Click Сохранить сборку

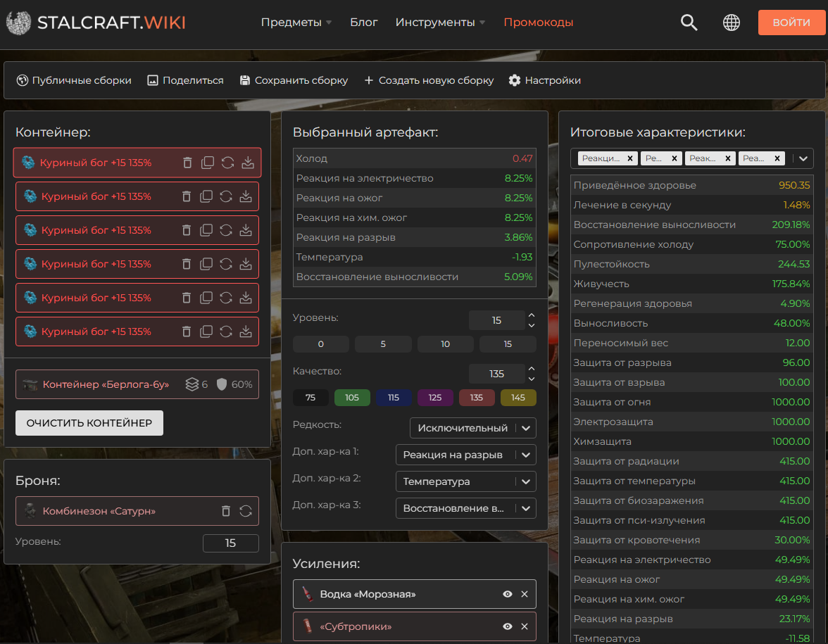click(x=294, y=80)
